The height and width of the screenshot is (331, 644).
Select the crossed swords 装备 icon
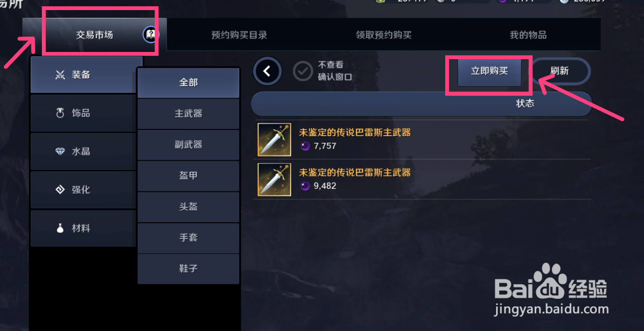(x=60, y=75)
